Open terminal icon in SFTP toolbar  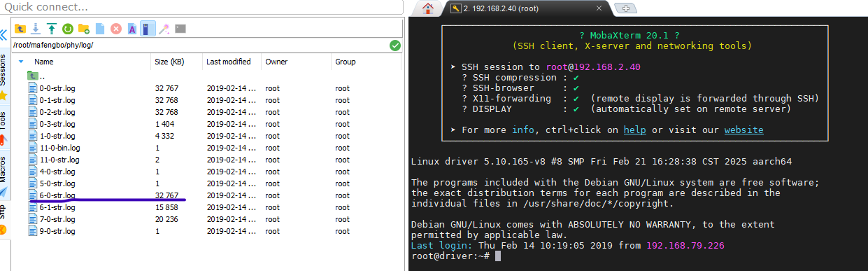(x=180, y=29)
